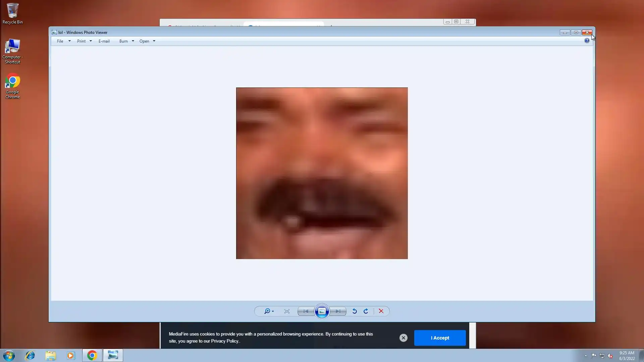This screenshot has width=644, height=362.
Task: Click the Actual Size icon
Action: (x=287, y=311)
